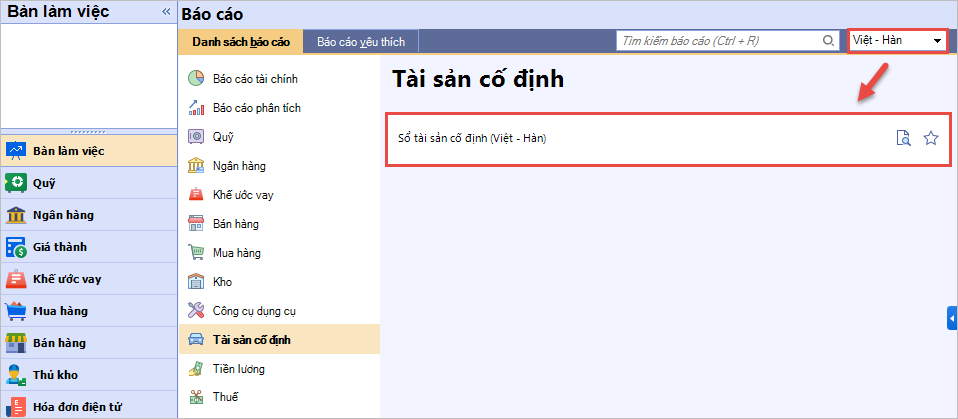Viewport: 958px width, 419px height.
Task: Switch to Báo cáo yêu thích tab
Action: tap(360, 41)
